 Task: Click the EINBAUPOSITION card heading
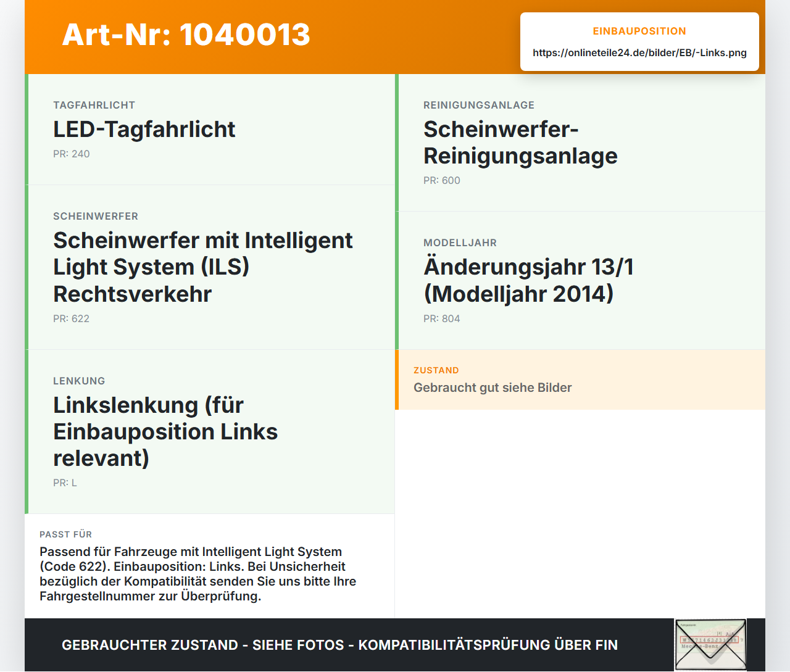pos(639,31)
